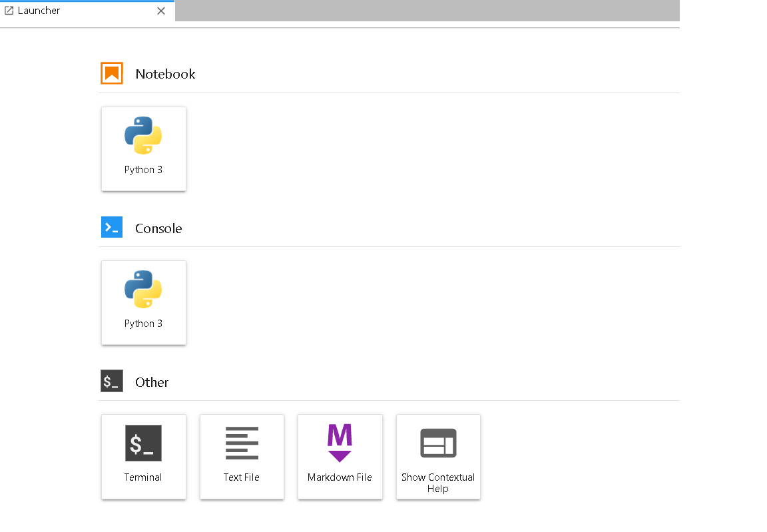This screenshot has height=532, width=767.
Task: Click the dark Other section icon
Action: (112, 381)
